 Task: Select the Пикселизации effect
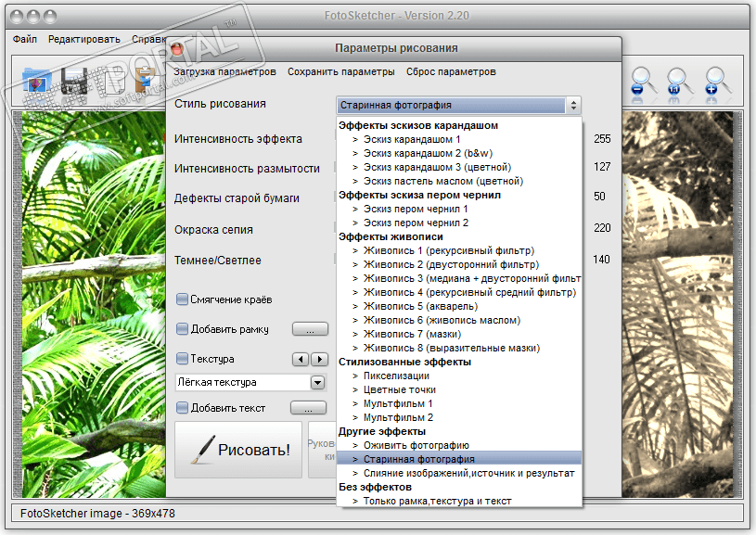[x=459, y=376]
